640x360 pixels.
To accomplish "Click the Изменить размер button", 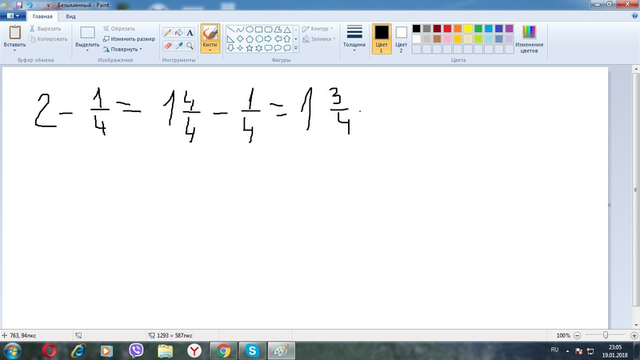I will click(129, 39).
